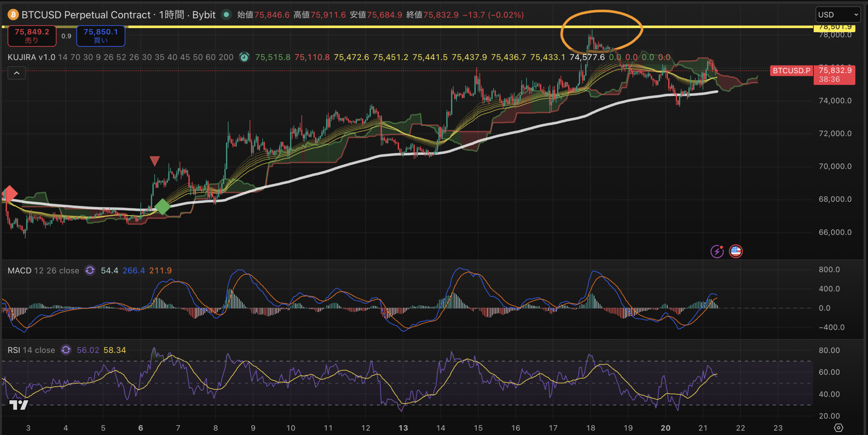The width and height of the screenshot is (868, 435).
Task: Click the RSI purple refresh icon
Action: coord(66,350)
